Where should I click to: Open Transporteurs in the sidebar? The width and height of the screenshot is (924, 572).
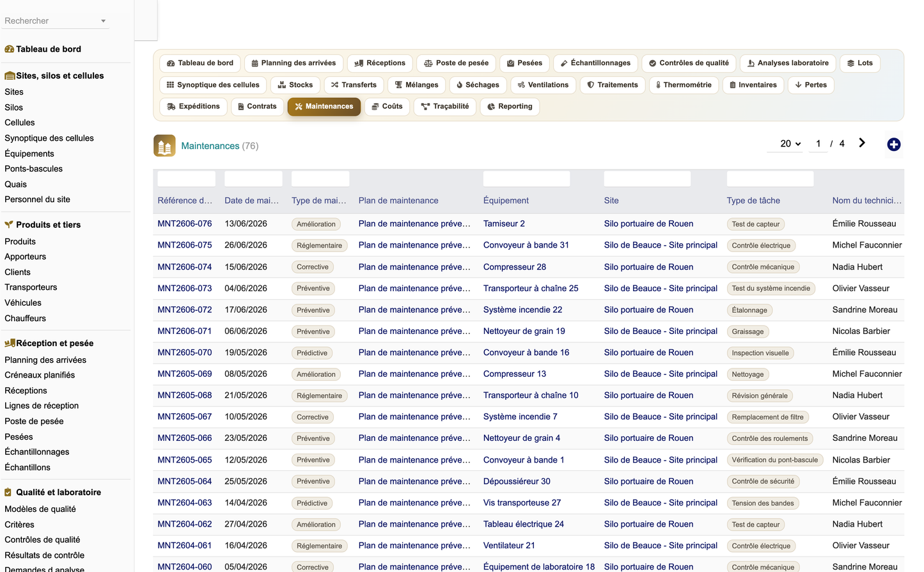tap(31, 287)
